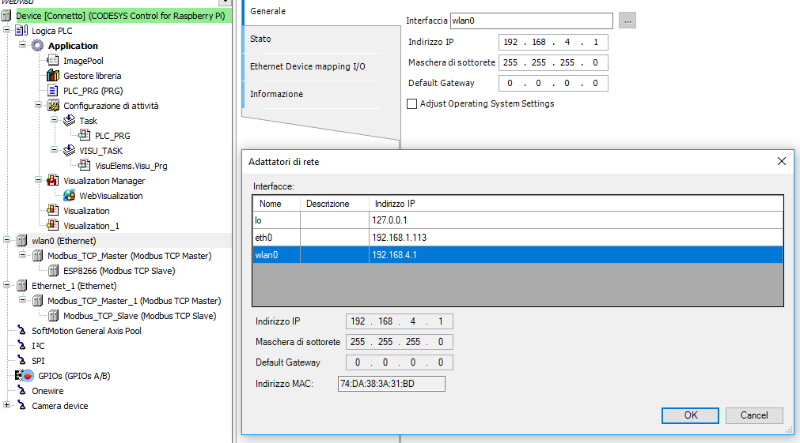Collapse the Application node
Image resolution: width=800 pixels, height=443 pixels.
pyautogui.click(x=22, y=45)
